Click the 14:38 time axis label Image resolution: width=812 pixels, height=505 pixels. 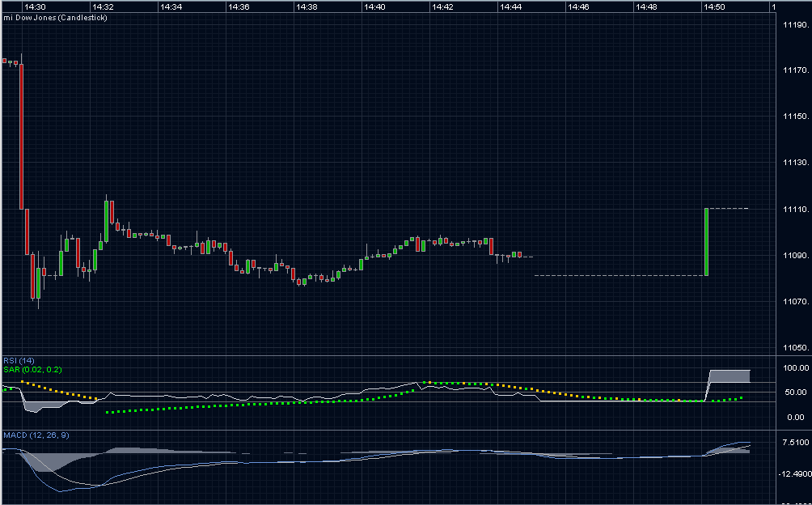(307, 6)
